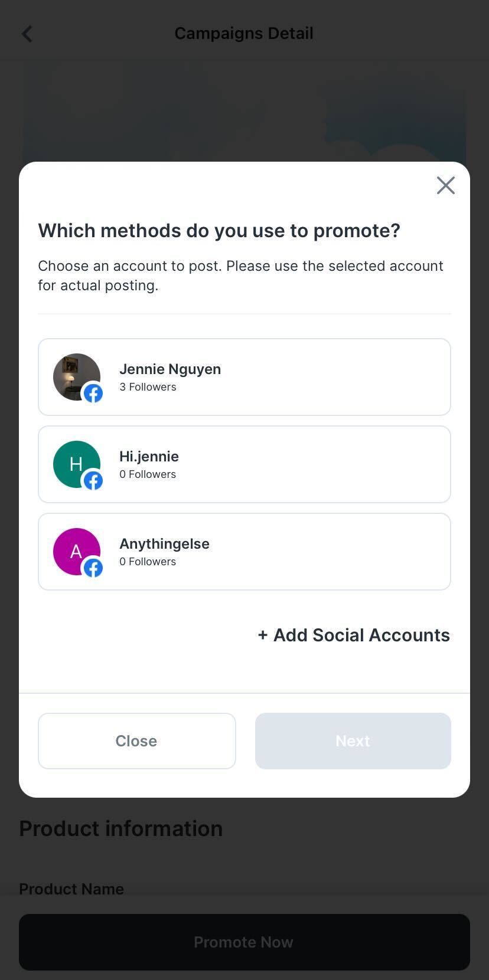The height and width of the screenshot is (980, 489).
Task: Click the Campaigns Detail header title
Action: point(244,34)
